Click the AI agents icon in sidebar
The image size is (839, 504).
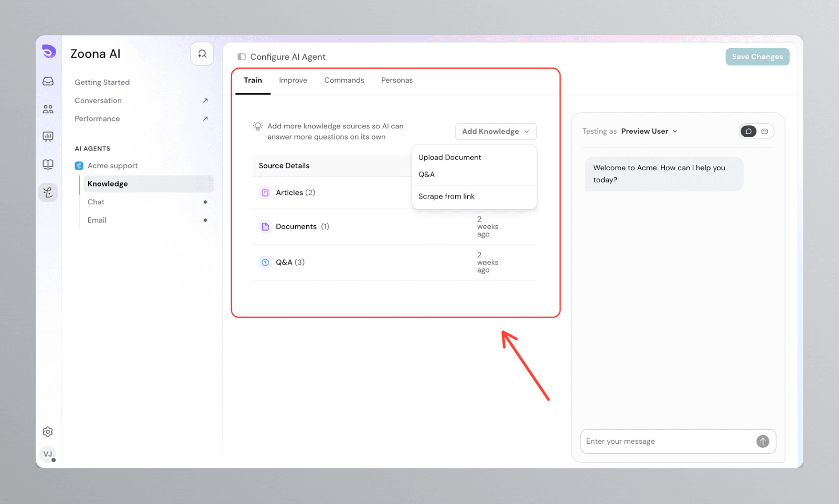click(x=48, y=192)
